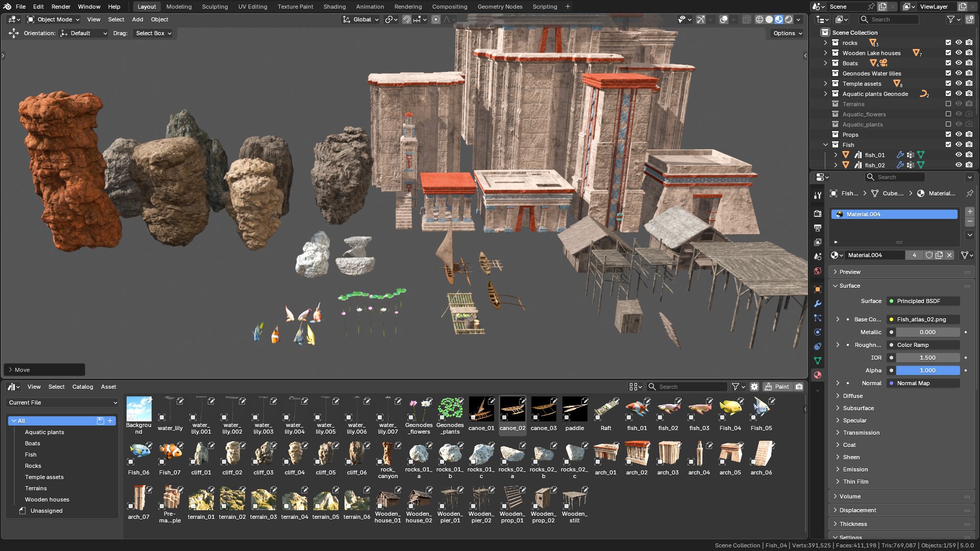Select the Temple assets catalog
Viewport: 980px width, 551px height.
pyautogui.click(x=44, y=477)
